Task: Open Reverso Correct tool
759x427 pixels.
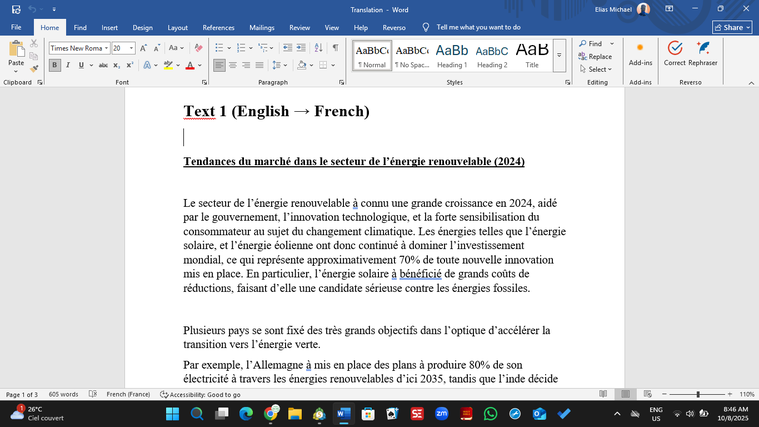Action: 674,53
